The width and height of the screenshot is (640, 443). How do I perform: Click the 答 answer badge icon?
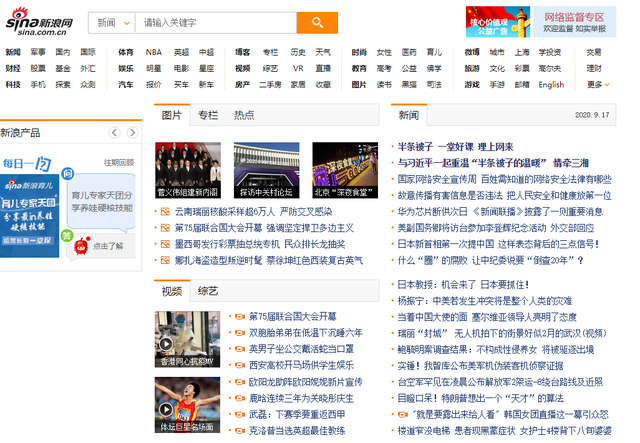[67, 236]
